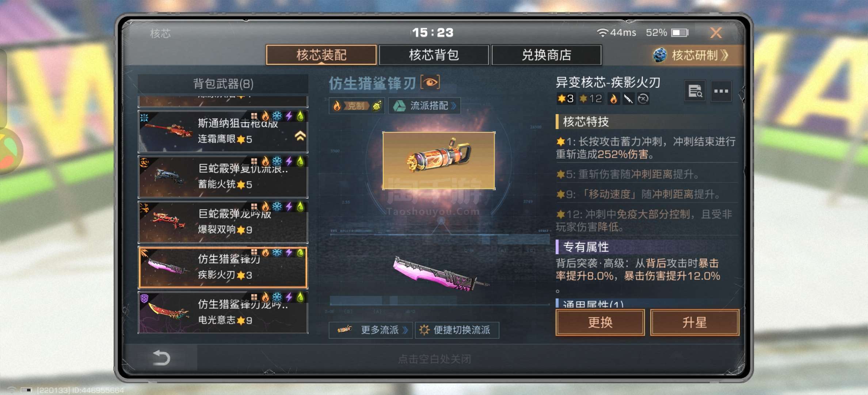Tap the crossed-circle icon in core header

[x=643, y=99]
